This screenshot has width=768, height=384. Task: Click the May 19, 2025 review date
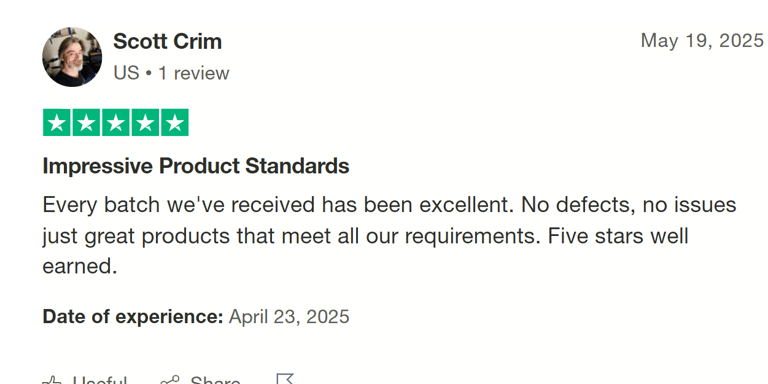tap(702, 41)
